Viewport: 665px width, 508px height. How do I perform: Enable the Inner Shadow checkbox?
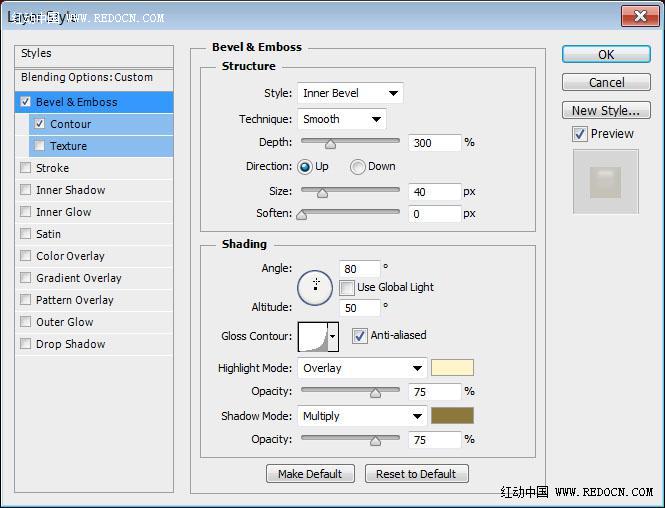click(25, 190)
